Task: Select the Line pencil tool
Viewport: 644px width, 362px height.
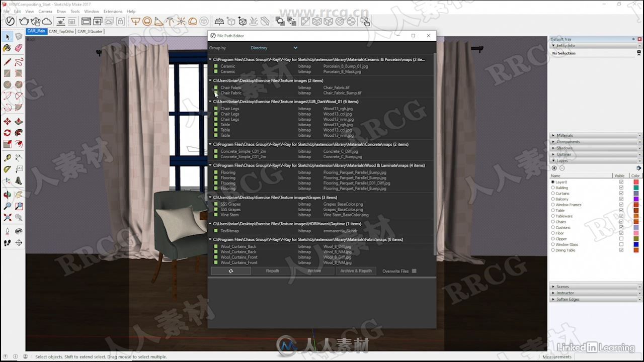Action: (7, 62)
